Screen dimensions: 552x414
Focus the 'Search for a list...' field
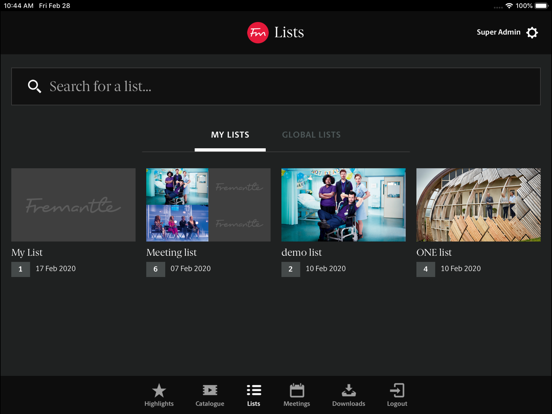tap(276, 86)
